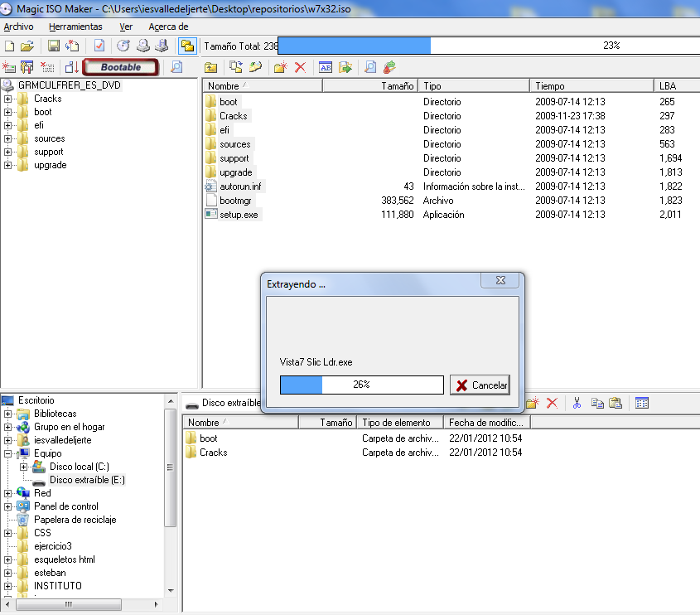Expand the sources folder in the ISO tree
Image resolution: width=700 pixels, height=615 pixels.
coord(8,138)
